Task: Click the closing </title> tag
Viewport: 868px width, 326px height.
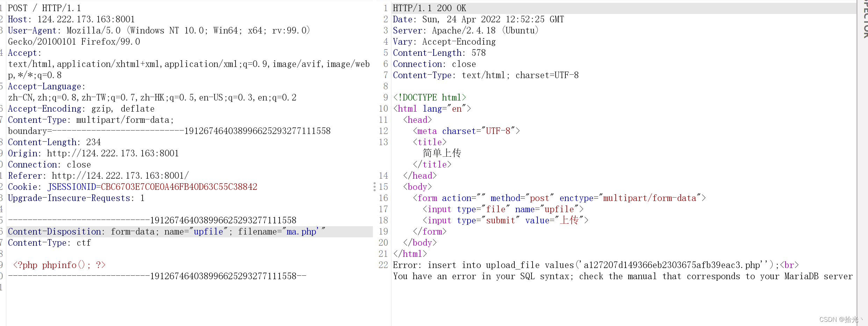Action: (432, 164)
